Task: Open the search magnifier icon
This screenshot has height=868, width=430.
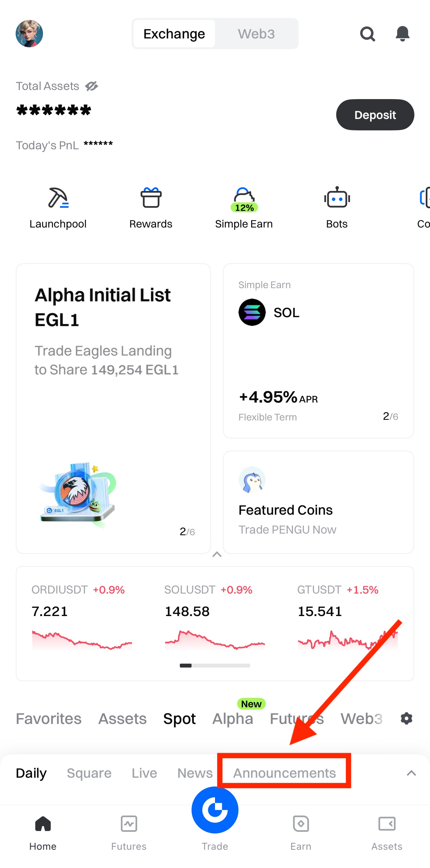Action: [x=367, y=34]
